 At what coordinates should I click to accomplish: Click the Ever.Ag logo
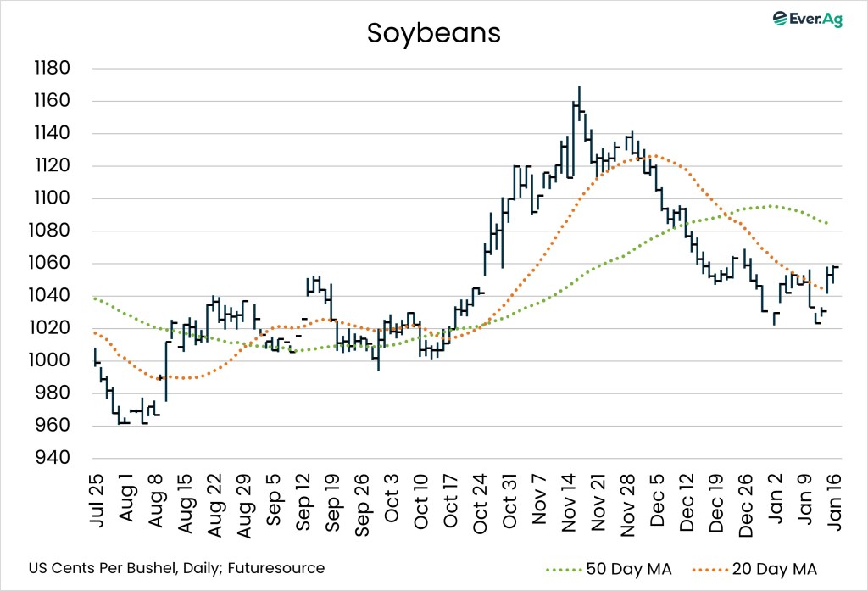point(806,20)
